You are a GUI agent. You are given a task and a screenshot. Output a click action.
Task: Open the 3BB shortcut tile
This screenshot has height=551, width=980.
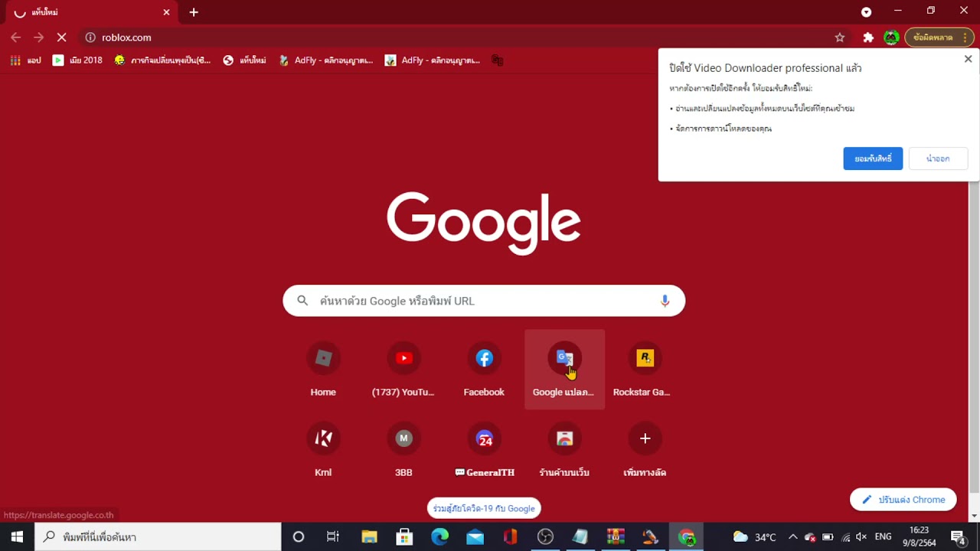[403, 450]
